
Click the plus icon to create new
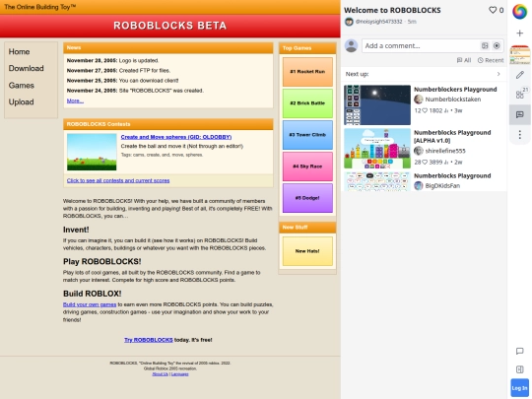click(x=519, y=33)
